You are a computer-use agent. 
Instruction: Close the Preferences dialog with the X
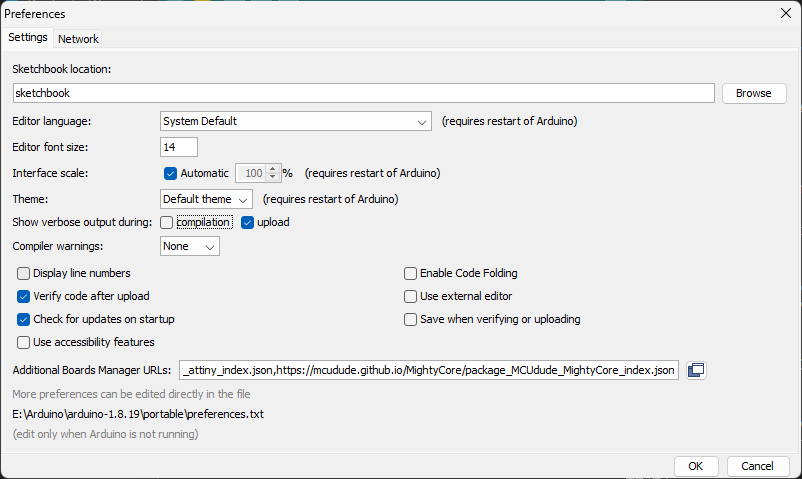786,13
